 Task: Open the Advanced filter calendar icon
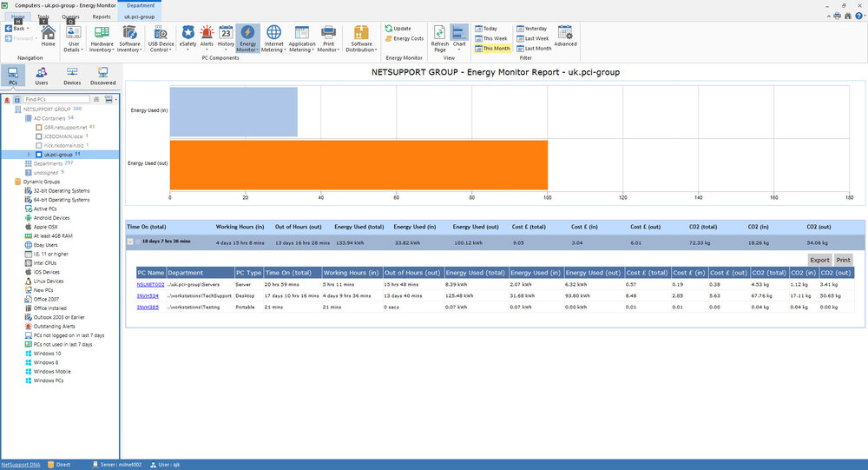tap(565, 36)
